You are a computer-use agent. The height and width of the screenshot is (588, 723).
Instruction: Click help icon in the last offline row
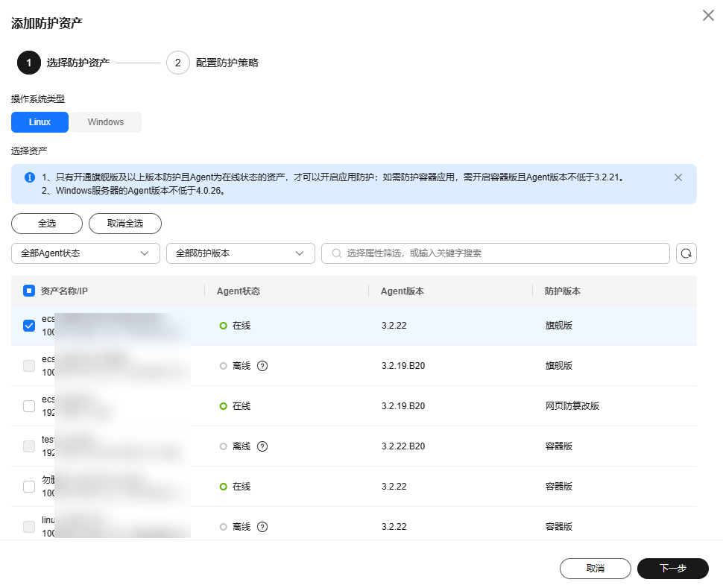point(262,527)
